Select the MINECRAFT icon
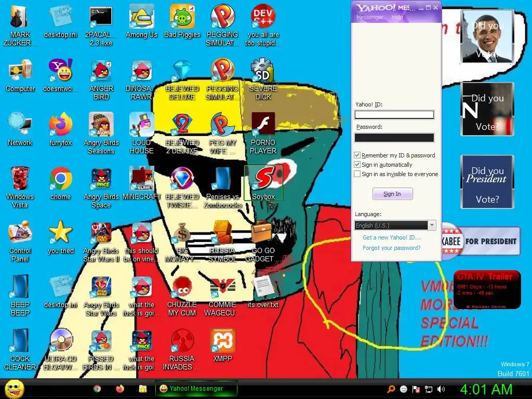This screenshot has width=532, height=399. (x=141, y=184)
